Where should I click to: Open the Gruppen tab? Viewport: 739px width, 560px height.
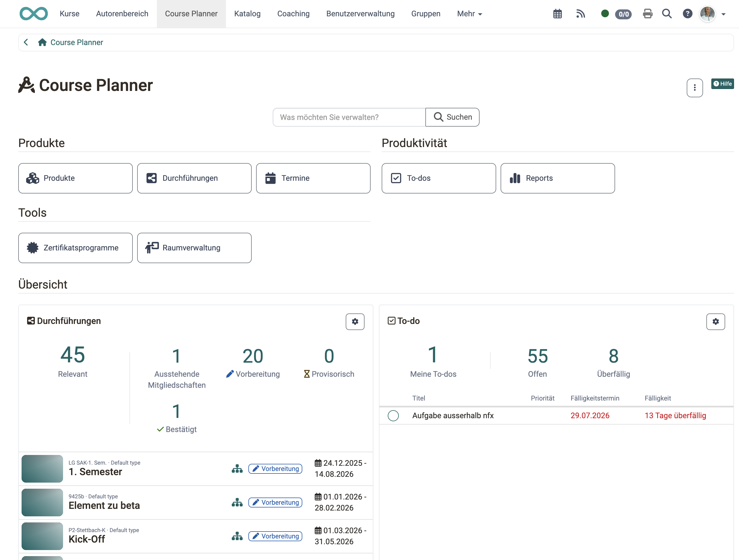coord(426,14)
